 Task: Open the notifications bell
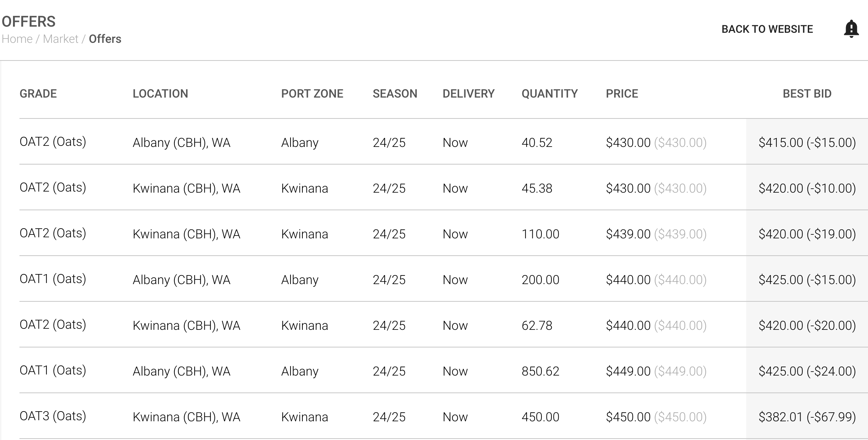851,28
